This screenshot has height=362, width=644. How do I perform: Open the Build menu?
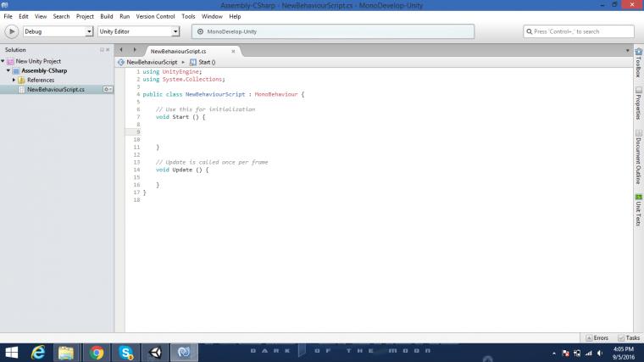107,16
